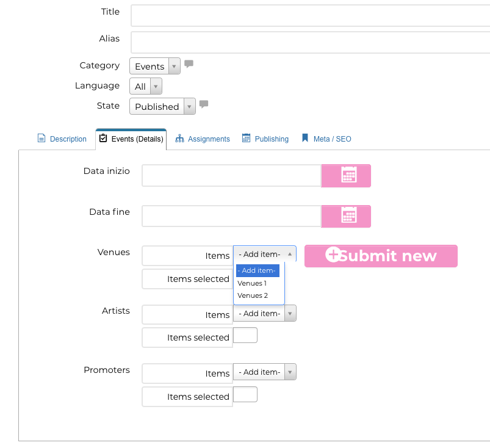
Task: Open the Data fine calendar picker
Action: (x=346, y=216)
